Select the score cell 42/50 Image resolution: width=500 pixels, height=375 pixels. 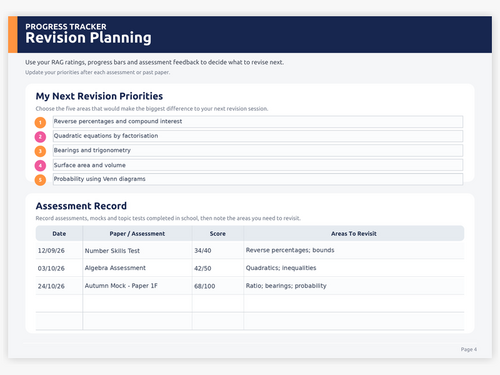tap(218, 268)
